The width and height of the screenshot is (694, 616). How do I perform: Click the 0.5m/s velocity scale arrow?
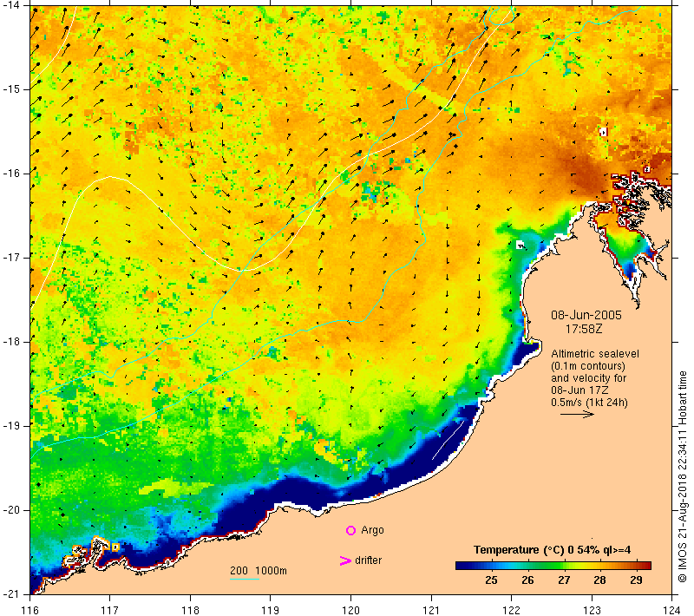(577, 414)
